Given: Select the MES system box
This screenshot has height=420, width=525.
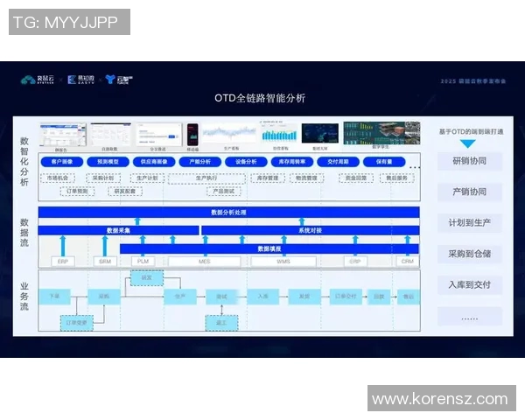Looking at the screenshot, I should (x=205, y=262).
